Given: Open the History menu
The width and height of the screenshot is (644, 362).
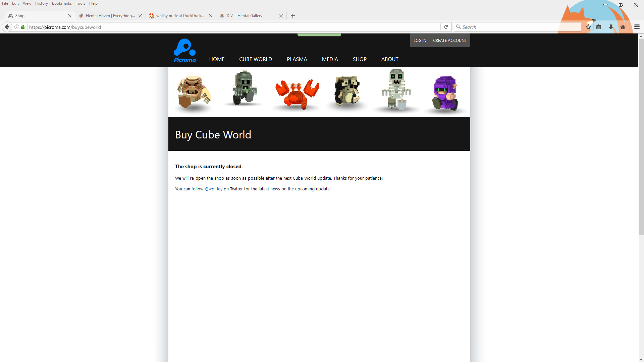Looking at the screenshot, I should [x=41, y=3].
